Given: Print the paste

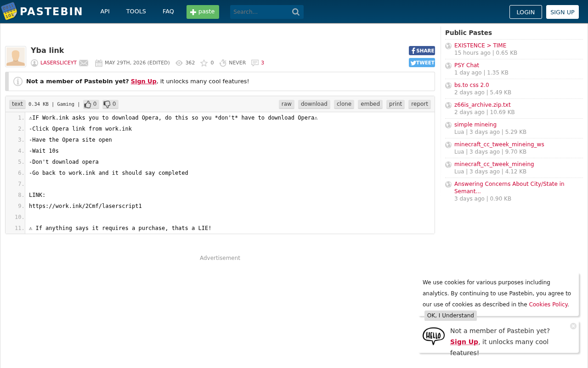Looking at the screenshot, I should coord(396,104).
